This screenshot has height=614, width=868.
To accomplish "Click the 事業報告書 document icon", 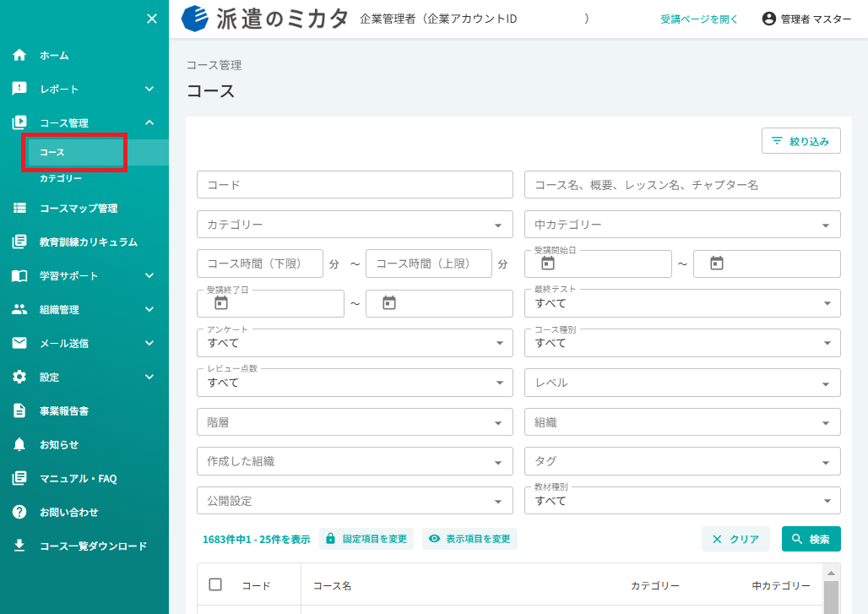I will (x=19, y=410).
